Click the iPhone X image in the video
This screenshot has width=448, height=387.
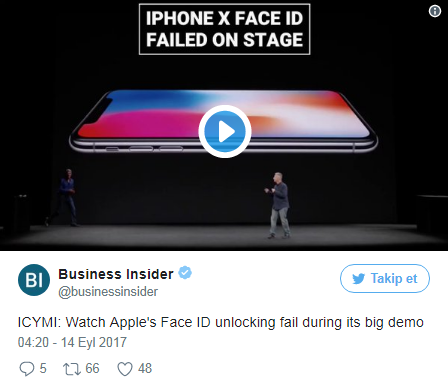(x=223, y=121)
